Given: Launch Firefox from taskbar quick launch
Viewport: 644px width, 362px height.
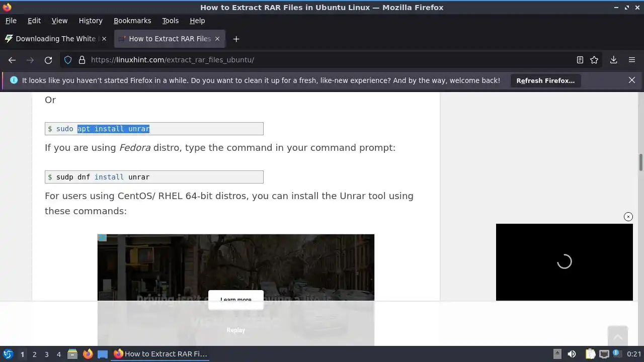Looking at the screenshot, I should coord(88,354).
